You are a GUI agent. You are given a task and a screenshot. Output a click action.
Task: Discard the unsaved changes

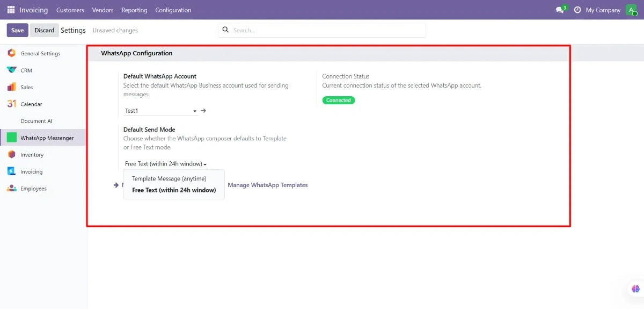pyautogui.click(x=45, y=30)
